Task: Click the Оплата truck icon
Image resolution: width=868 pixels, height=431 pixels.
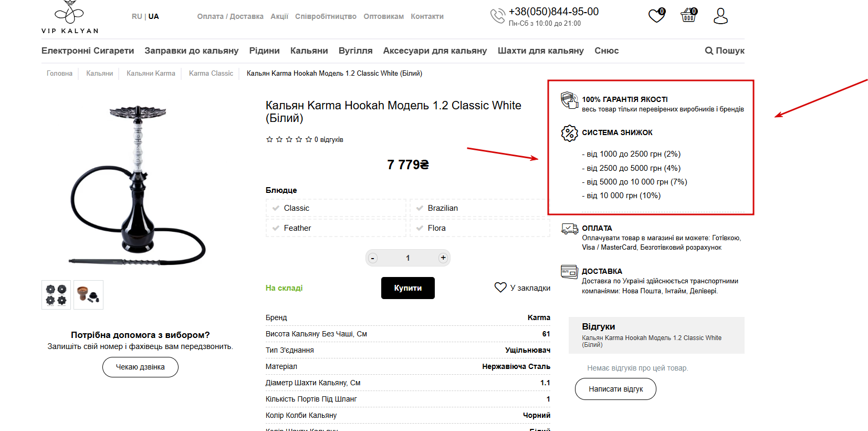Action: (x=569, y=229)
